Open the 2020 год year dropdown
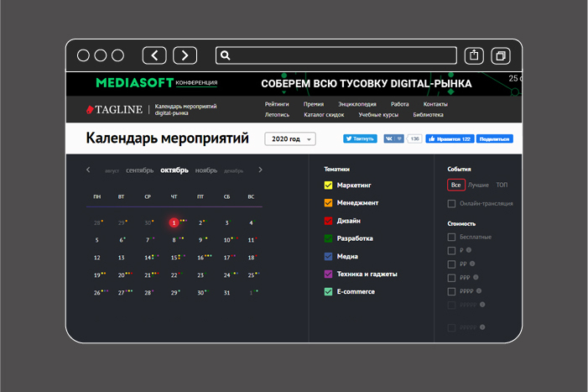This screenshot has height=392, width=588. (x=290, y=139)
